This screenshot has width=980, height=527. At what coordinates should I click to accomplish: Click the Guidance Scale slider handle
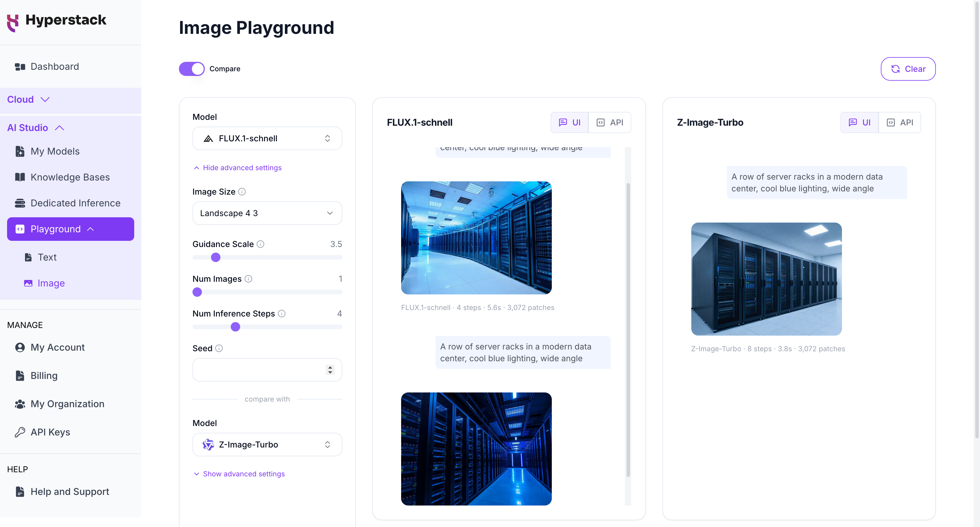pos(216,258)
